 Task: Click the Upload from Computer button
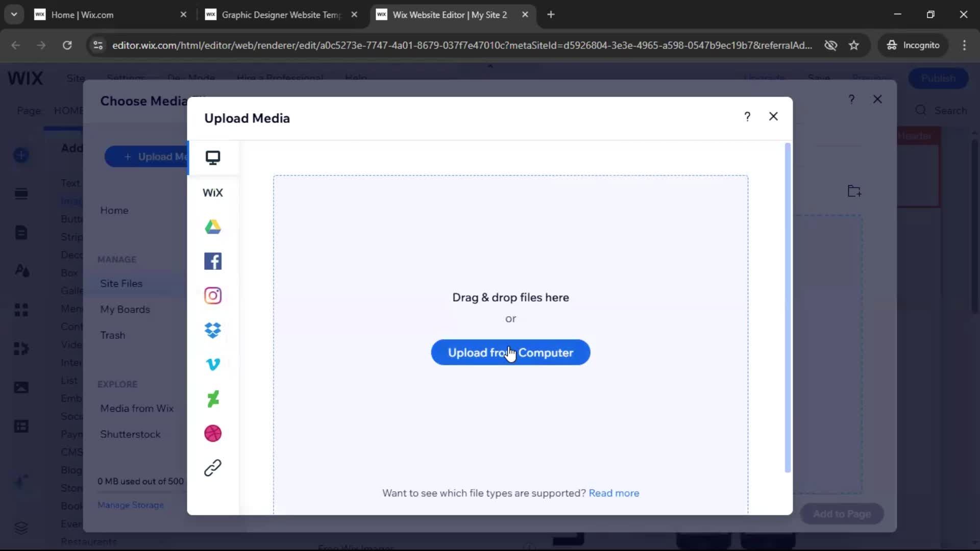510,353
